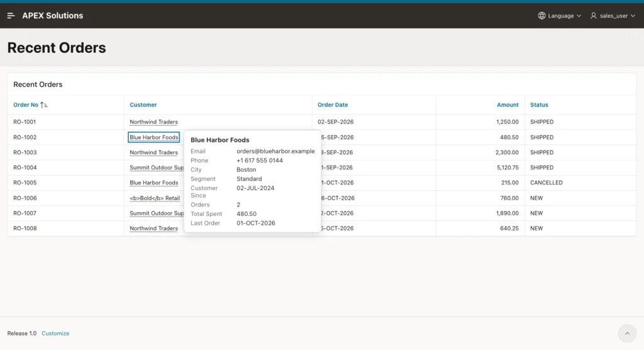Open Northwind Traders link in row RO-1003
Screen dimensions: 644x350
[x=153, y=152]
